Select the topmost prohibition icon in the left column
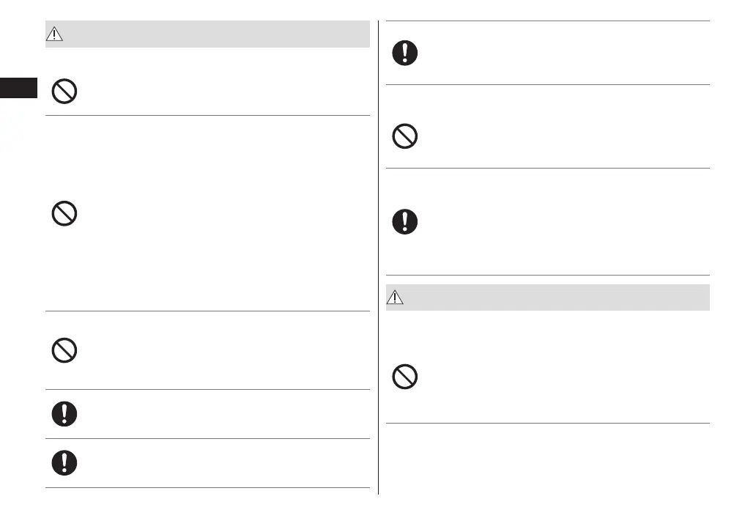The image size is (756, 532). pyautogui.click(x=64, y=92)
